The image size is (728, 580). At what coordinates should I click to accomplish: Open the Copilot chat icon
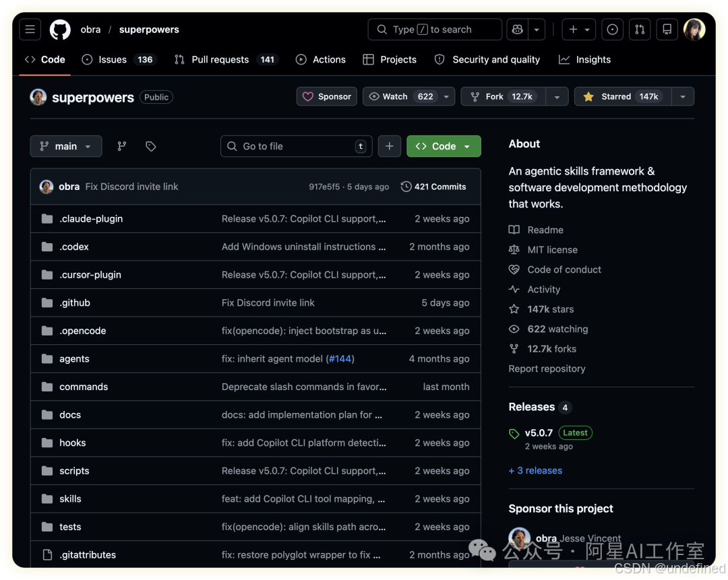517,30
